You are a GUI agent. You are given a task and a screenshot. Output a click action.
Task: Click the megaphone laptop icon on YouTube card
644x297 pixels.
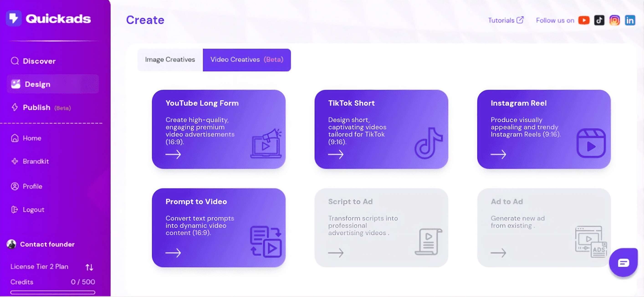point(266,143)
